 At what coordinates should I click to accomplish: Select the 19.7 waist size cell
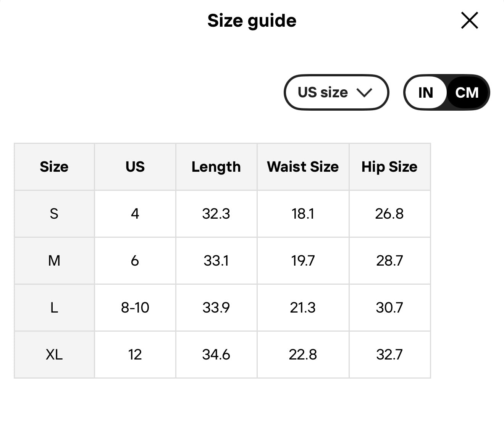(x=303, y=261)
